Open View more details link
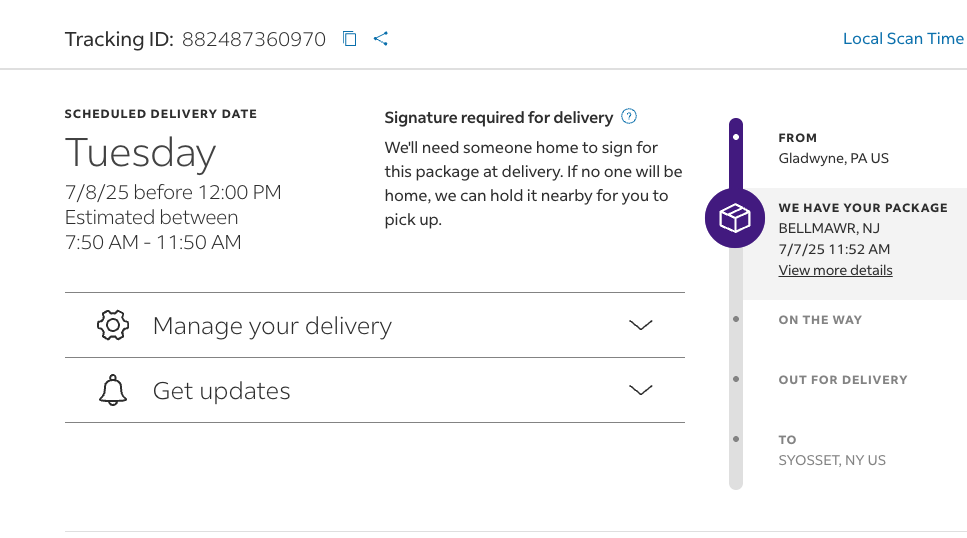This screenshot has width=967, height=538. point(835,270)
